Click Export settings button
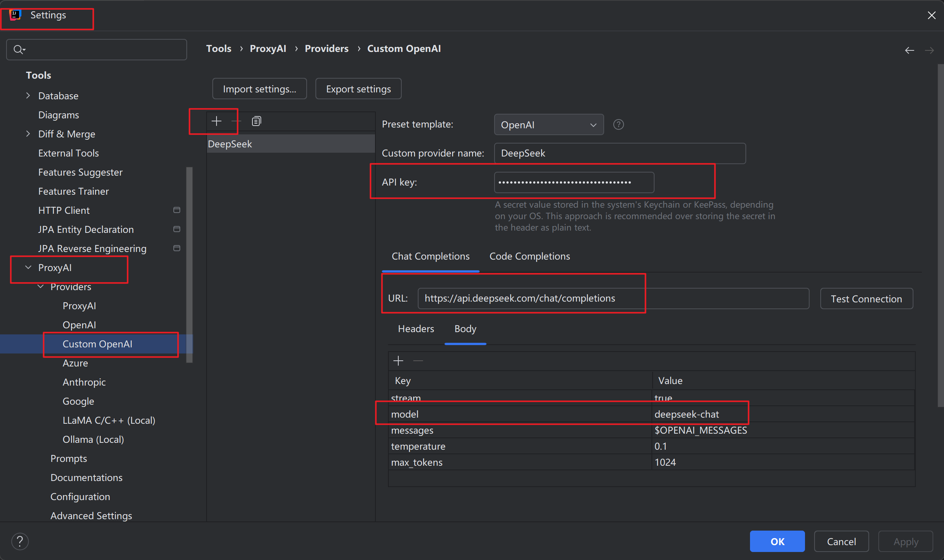Viewport: 944px width, 560px height. point(358,89)
